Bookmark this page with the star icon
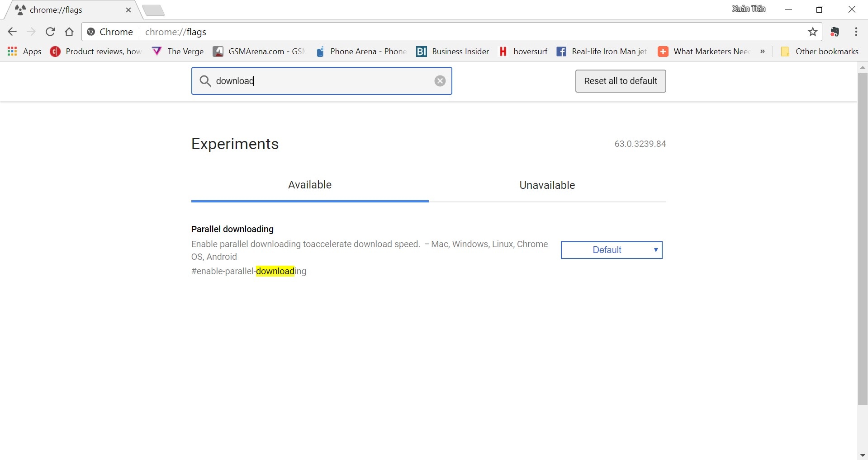 click(x=813, y=32)
